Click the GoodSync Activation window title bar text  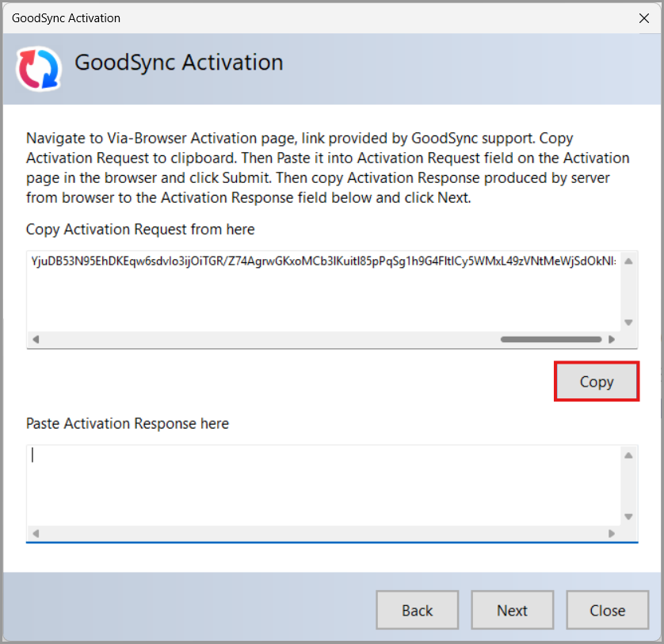[x=66, y=18]
